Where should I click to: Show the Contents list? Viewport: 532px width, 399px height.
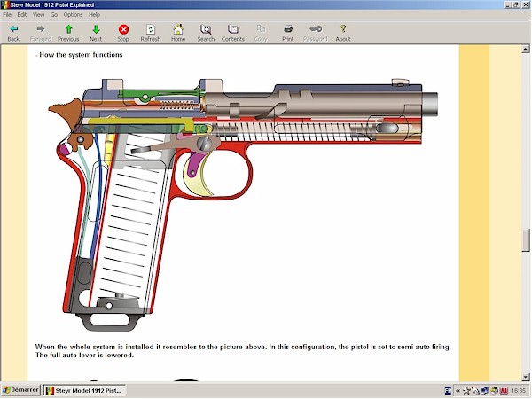click(x=233, y=33)
